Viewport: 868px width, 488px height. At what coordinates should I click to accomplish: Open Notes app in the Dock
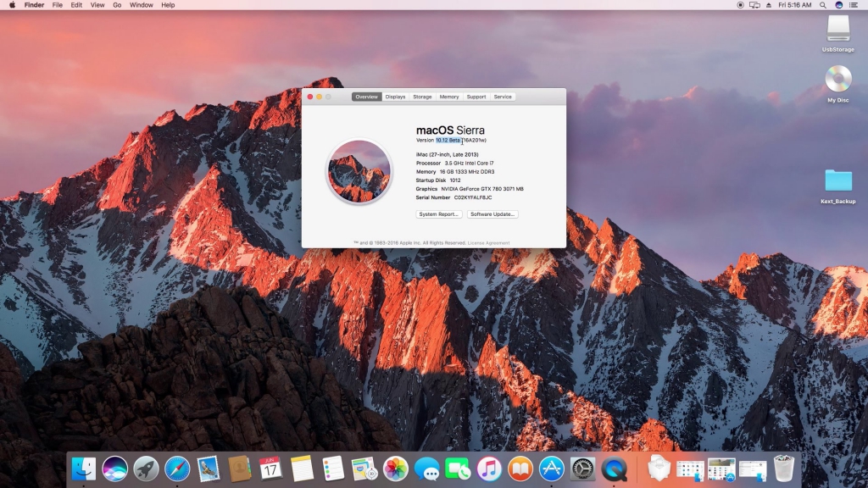(x=302, y=469)
